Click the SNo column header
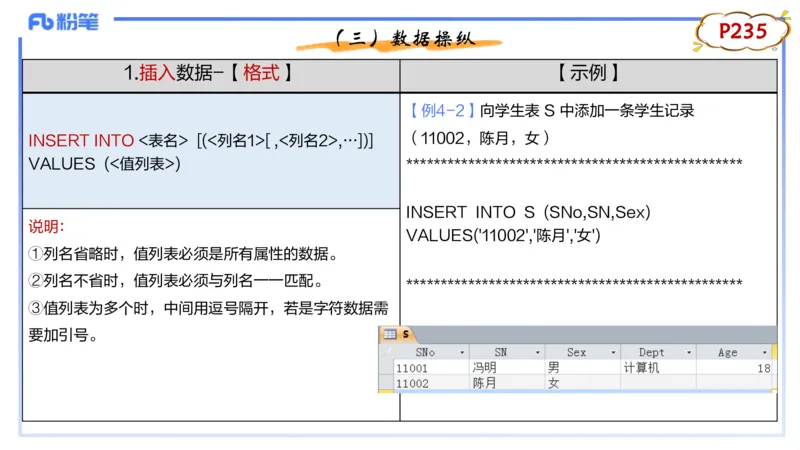The image size is (800, 450). 431,352
